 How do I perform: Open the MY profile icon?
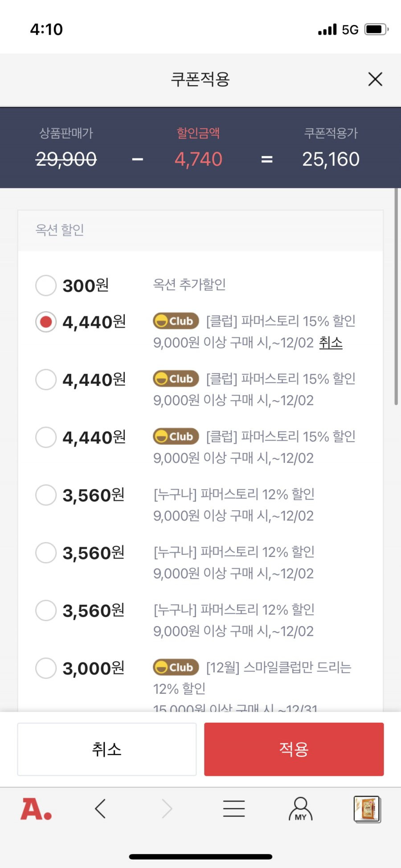301,809
